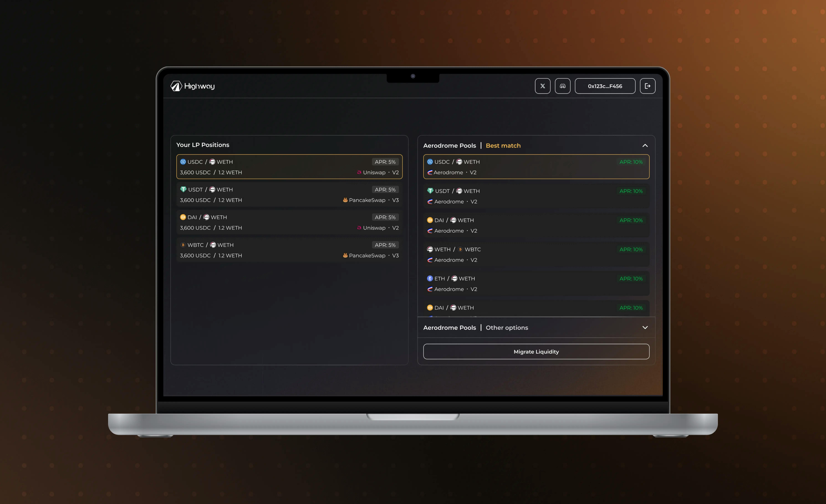Click the Uniswap logo in USDC / WETH position
Viewport: 826px width, 504px height.
[359, 173]
